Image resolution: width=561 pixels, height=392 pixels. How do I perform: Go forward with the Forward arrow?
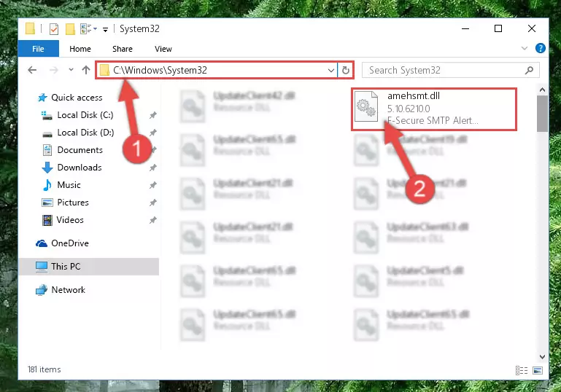[54, 70]
